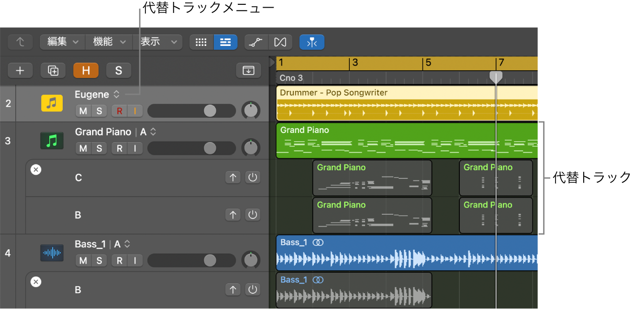Open Grand Piano track alternatives menu
The height and width of the screenshot is (309, 644).
tap(153, 132)
